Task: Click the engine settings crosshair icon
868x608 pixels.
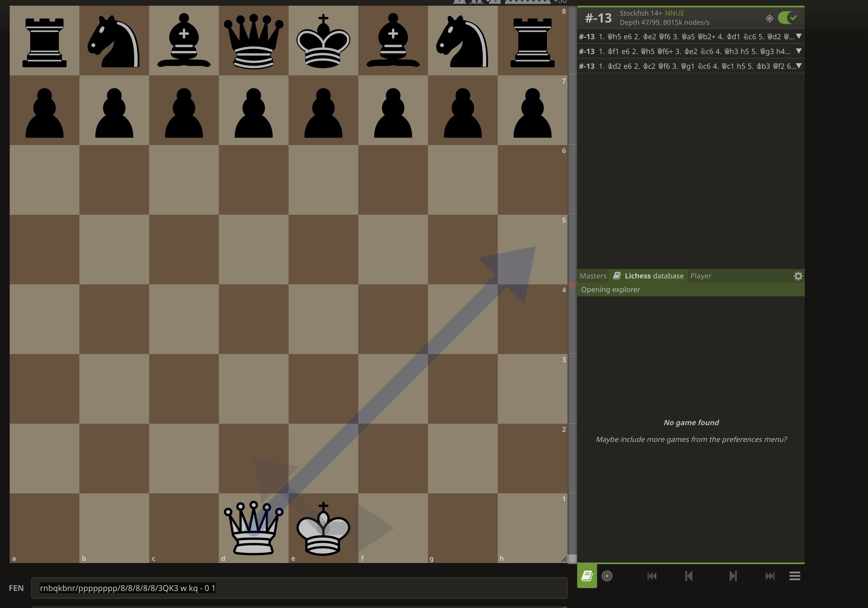Action: (x=769, y=18)
